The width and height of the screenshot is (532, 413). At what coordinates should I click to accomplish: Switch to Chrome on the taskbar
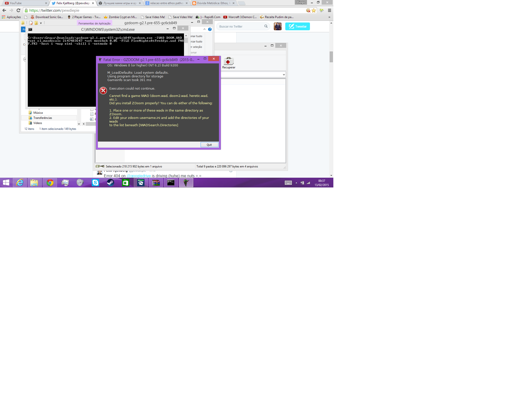50,183
